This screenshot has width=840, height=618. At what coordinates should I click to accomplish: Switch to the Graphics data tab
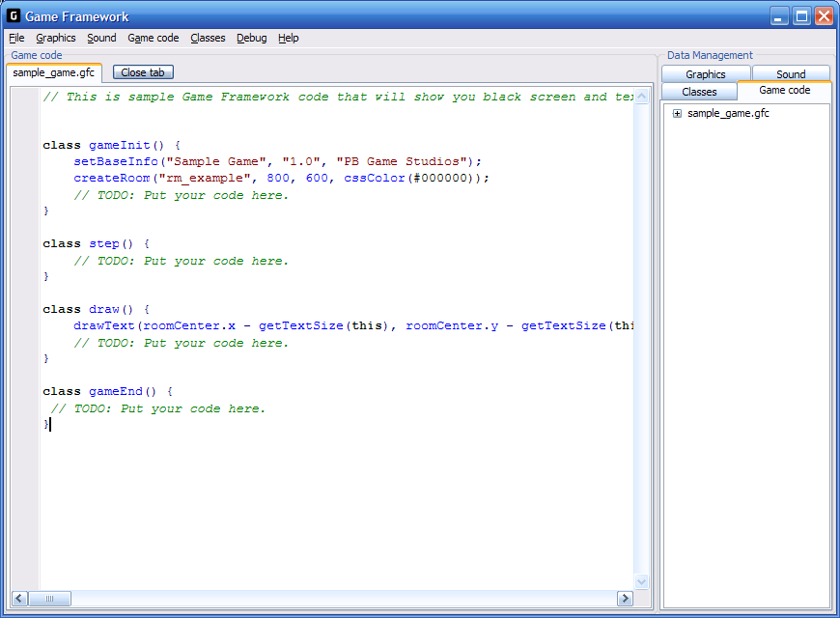[705, 74]
